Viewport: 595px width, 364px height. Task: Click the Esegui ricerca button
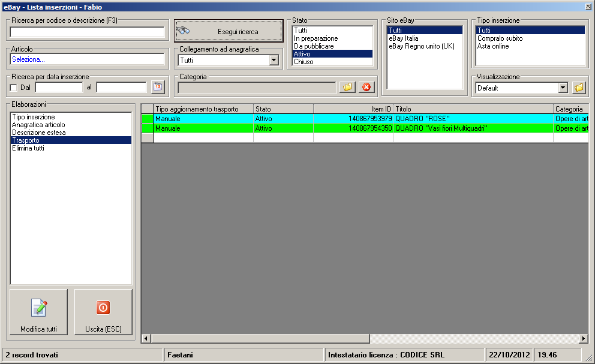pos(229,31)
